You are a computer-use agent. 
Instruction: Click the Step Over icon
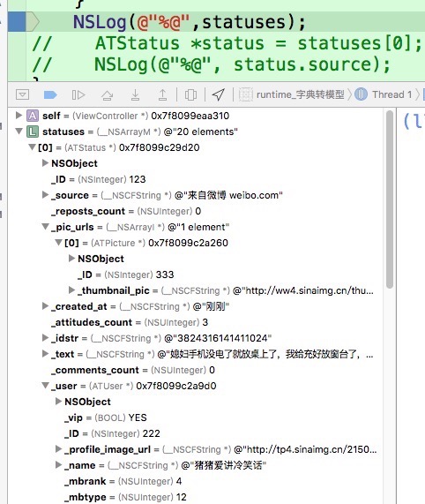[108, 94]
